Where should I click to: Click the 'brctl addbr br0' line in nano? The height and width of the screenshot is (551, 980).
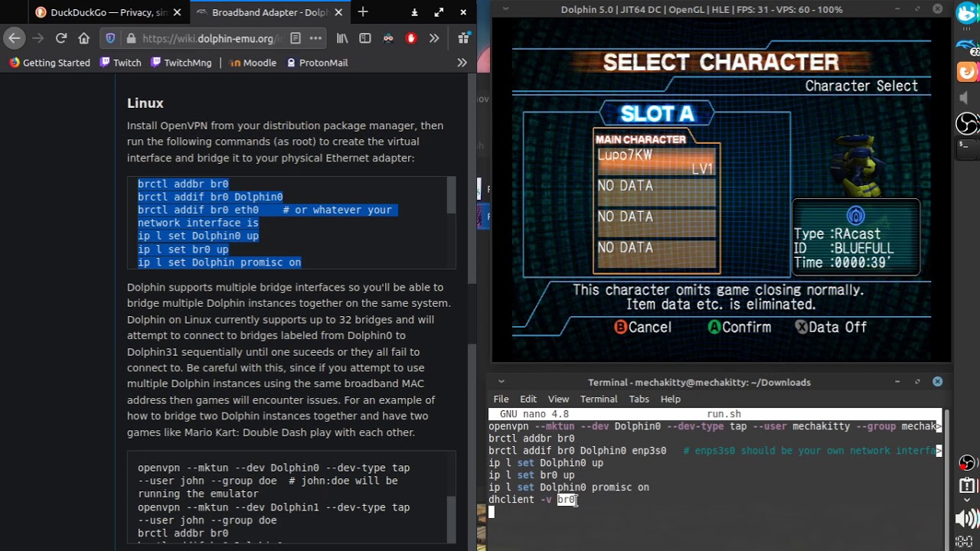(531, 439)
